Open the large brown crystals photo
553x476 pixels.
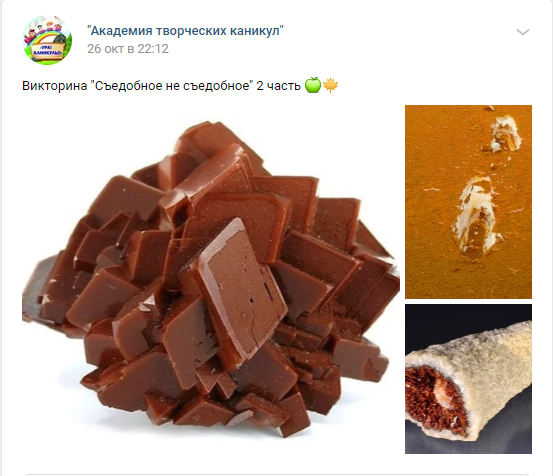point(211,279)
